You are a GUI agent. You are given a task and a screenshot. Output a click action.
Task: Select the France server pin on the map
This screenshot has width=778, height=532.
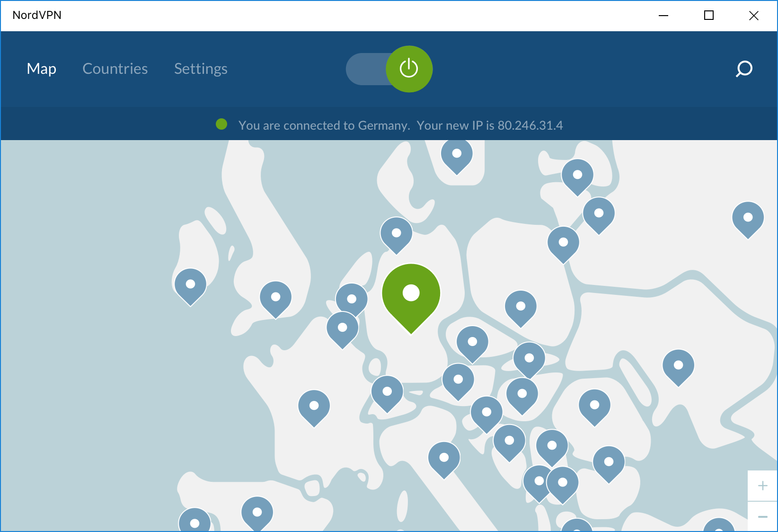pyautogui.click(x=313, y=406)
